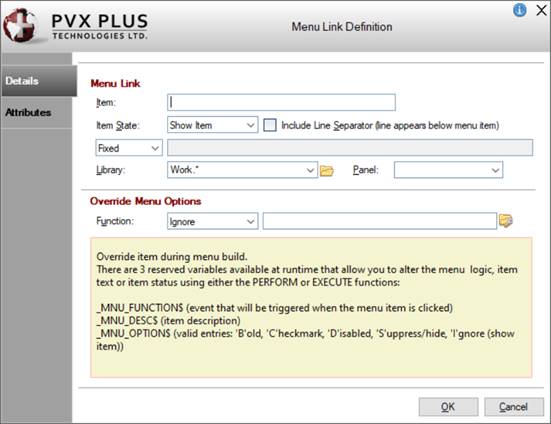The height and width of the screenshot is (424, 551).
Task: Click the grayed fixed value field
Action: [350, 148]
